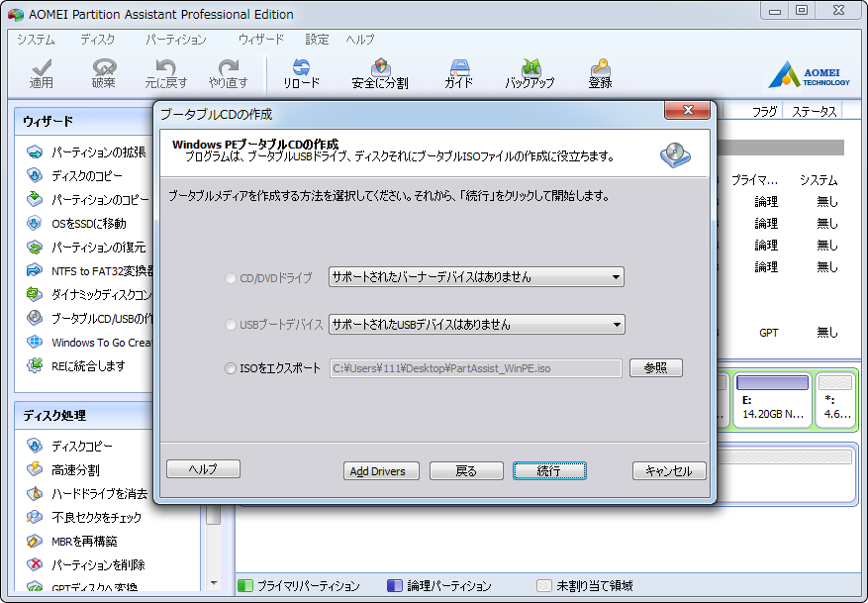Maximize the AOMEI Partition Assistant window
This screenshot has height=603, width=868.
pos(802,10)
